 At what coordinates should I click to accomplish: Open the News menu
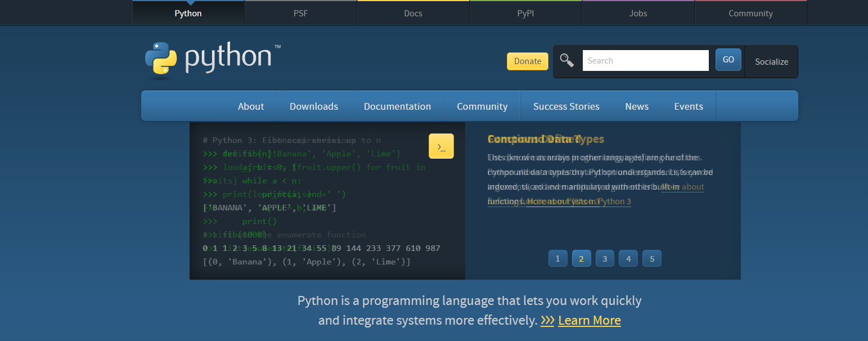637,106
